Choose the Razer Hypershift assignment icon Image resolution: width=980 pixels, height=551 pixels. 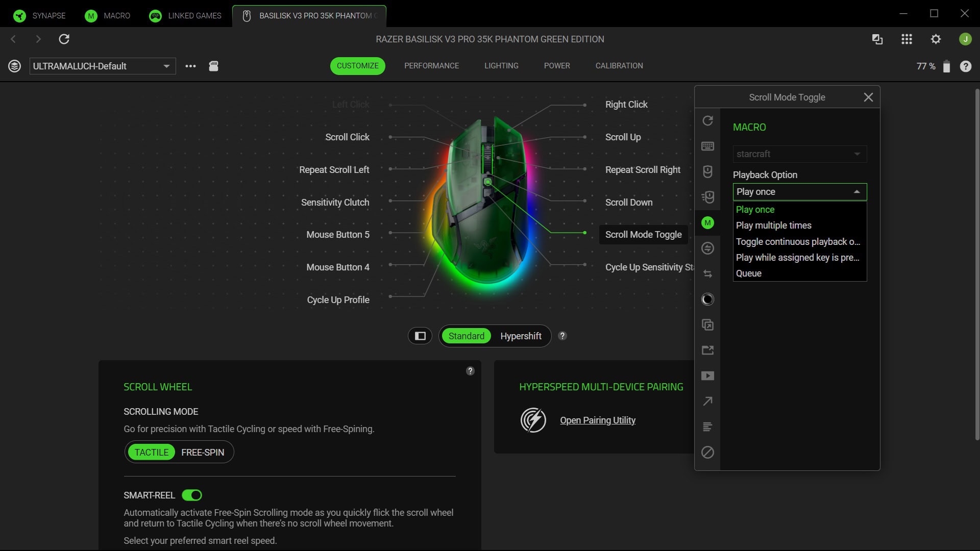tap(707, 248)
